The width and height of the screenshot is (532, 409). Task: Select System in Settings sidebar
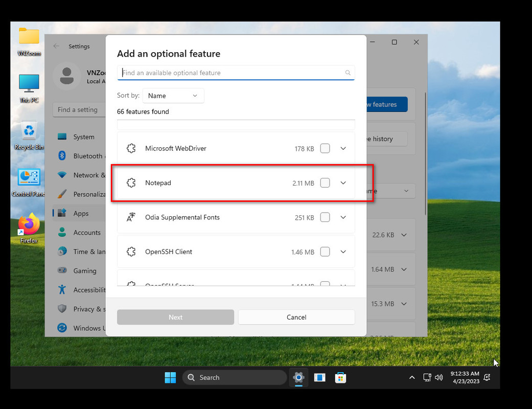[80, 137]
